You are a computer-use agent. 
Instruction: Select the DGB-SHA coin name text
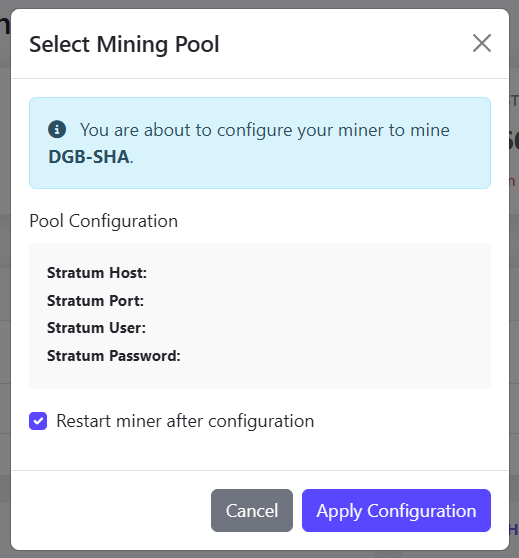[89, 157]
